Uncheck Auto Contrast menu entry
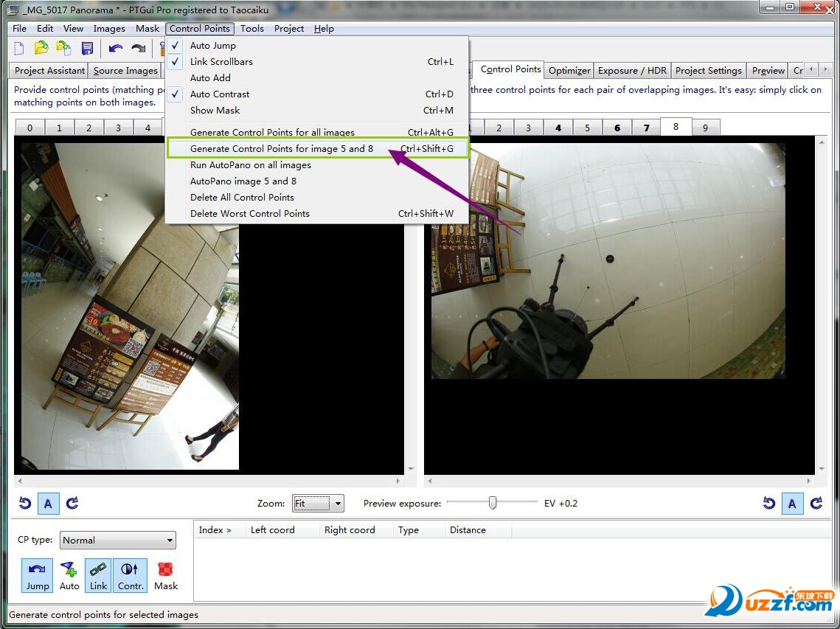This screenshot has height=629, width=840. tap(318, 94)
